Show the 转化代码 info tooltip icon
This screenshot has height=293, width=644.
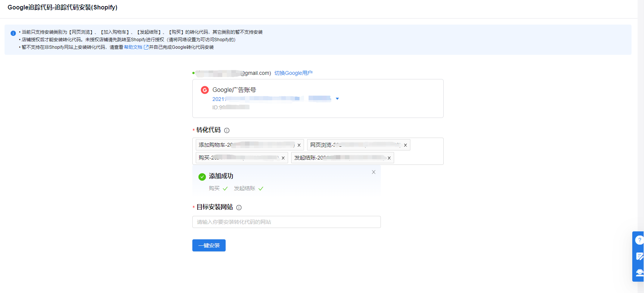pos(227,130)
